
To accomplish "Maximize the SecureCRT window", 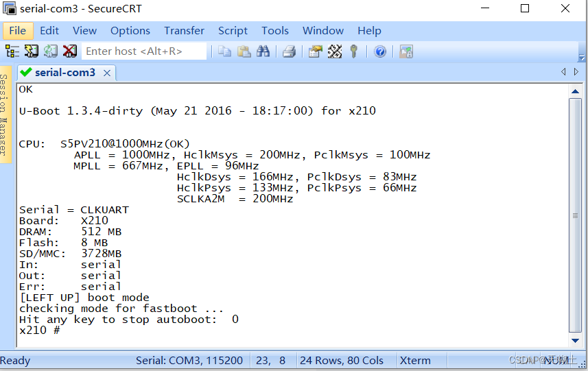I will point(525,8).
